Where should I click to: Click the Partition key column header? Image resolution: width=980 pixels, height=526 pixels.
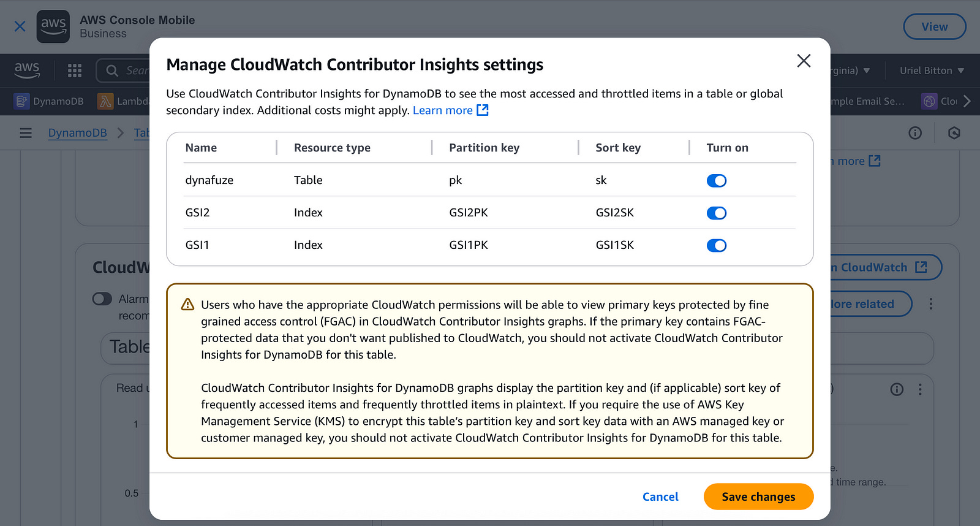pyautogui.click(x=484, y=148)
